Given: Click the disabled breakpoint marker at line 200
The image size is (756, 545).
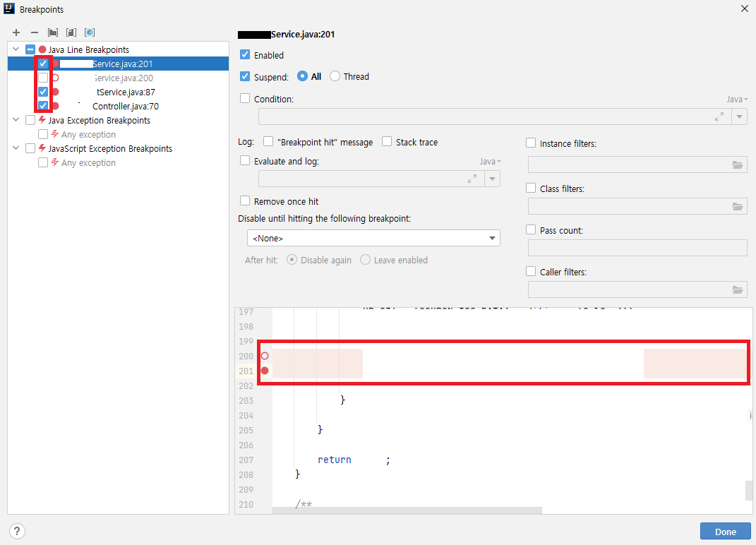Looking at the screenshot, I should click(x=265, y=356).
